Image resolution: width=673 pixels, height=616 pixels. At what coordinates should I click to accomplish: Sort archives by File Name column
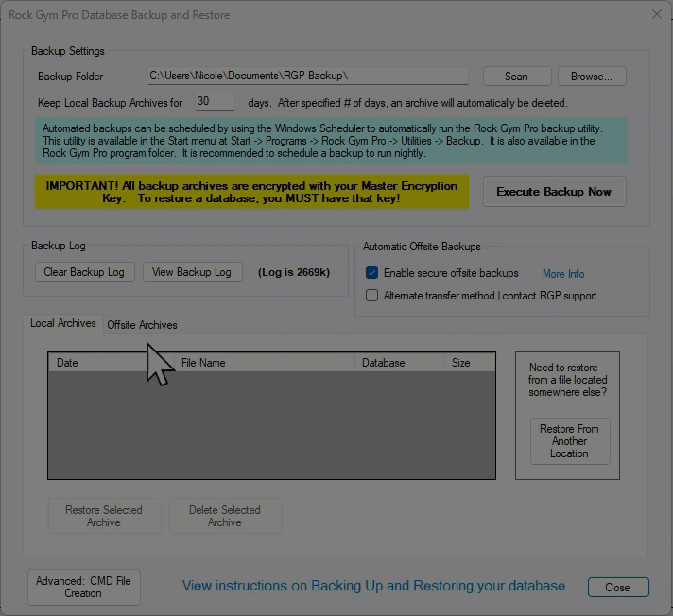click(x=265, y=363)
